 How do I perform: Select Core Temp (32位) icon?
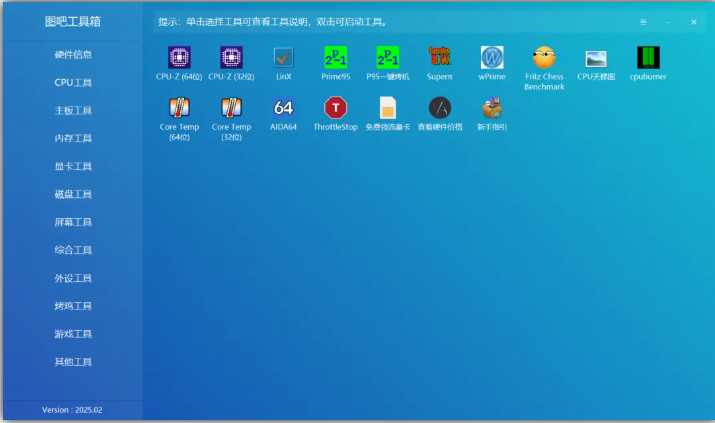coord(231,108)
